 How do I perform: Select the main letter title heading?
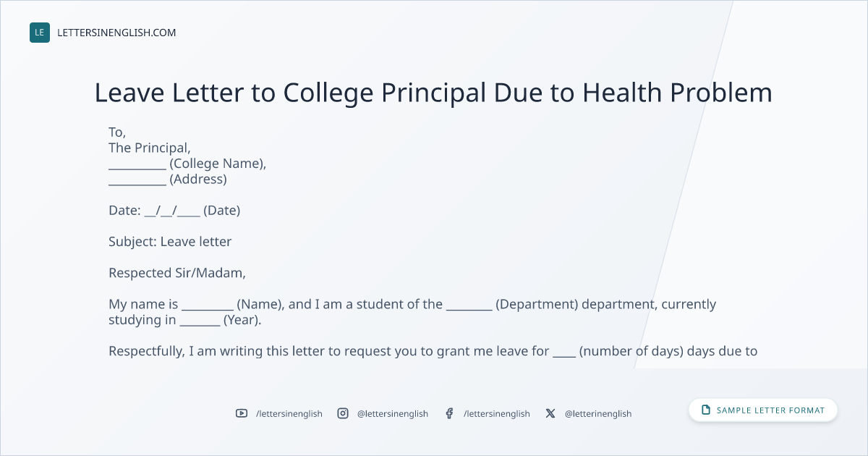coord(434,93)
